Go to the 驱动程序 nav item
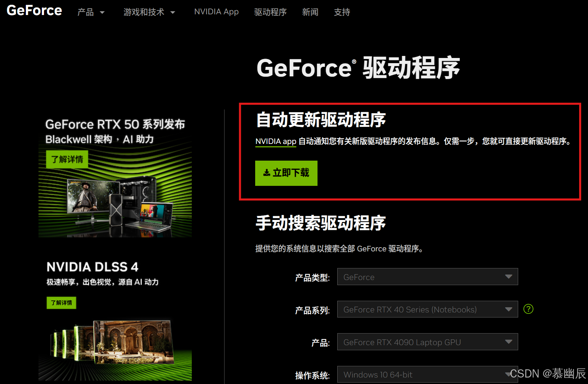Screen dimensions: 588x384 coord(270,12)
